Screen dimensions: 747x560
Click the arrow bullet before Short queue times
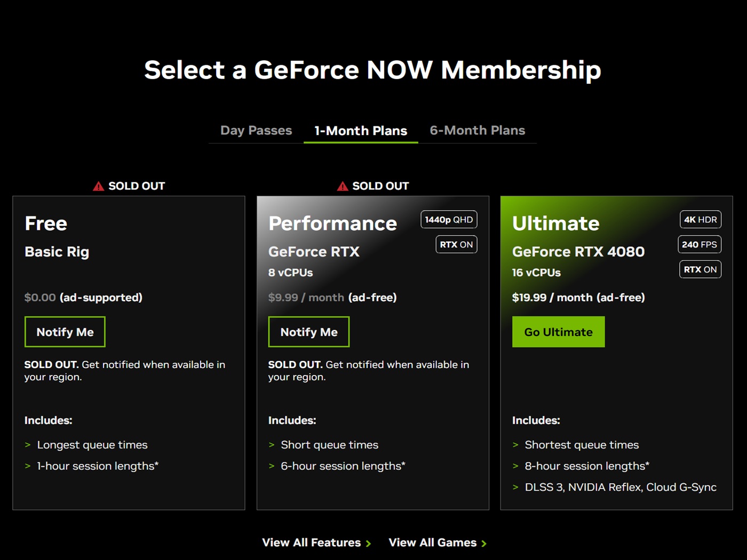[272, 445]
